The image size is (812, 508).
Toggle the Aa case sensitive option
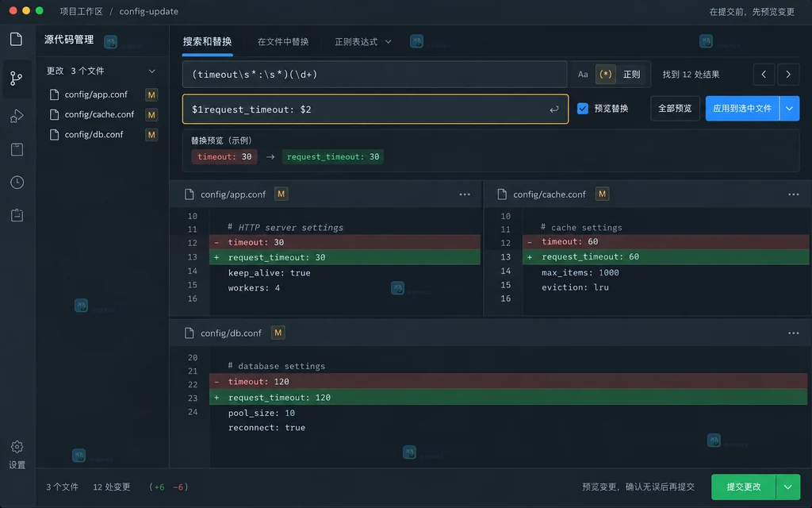[583, 74]
